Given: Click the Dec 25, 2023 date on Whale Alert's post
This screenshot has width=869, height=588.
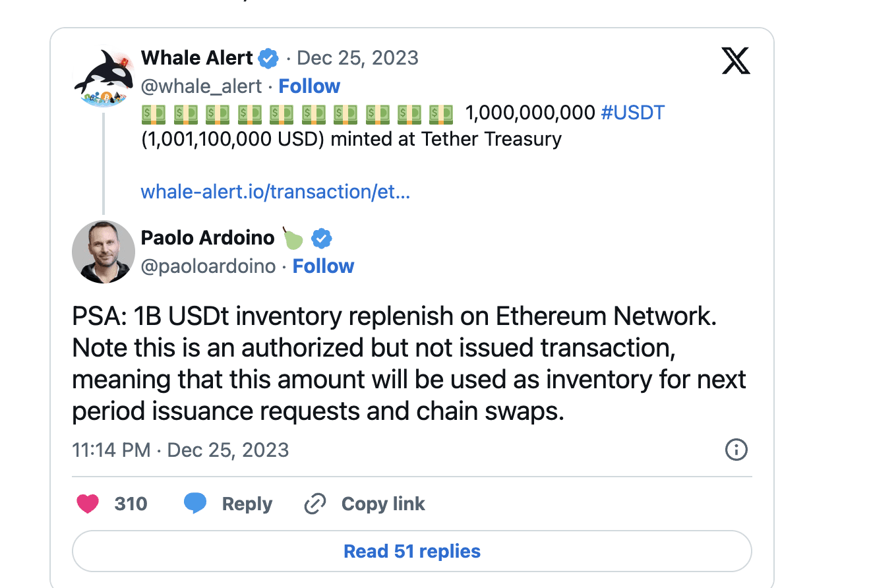Looking at the screenshot, I should 357,58.
